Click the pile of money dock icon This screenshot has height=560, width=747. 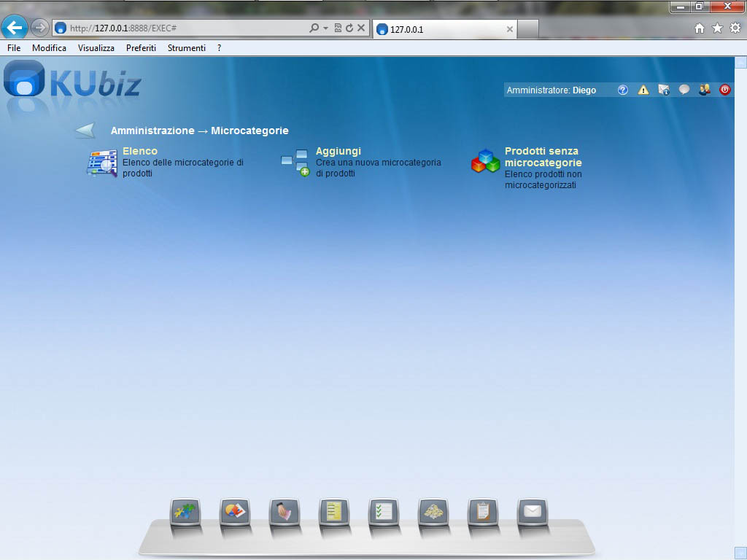click(433, 512)
